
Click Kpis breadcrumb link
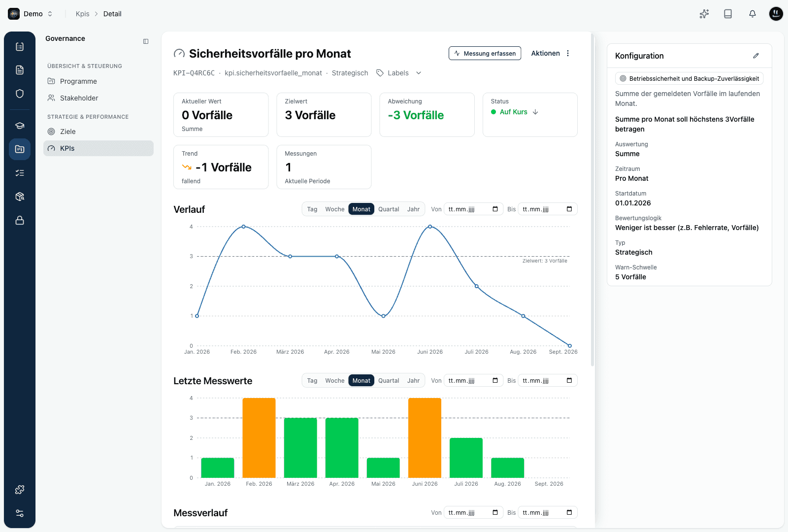tap(83, 14)
